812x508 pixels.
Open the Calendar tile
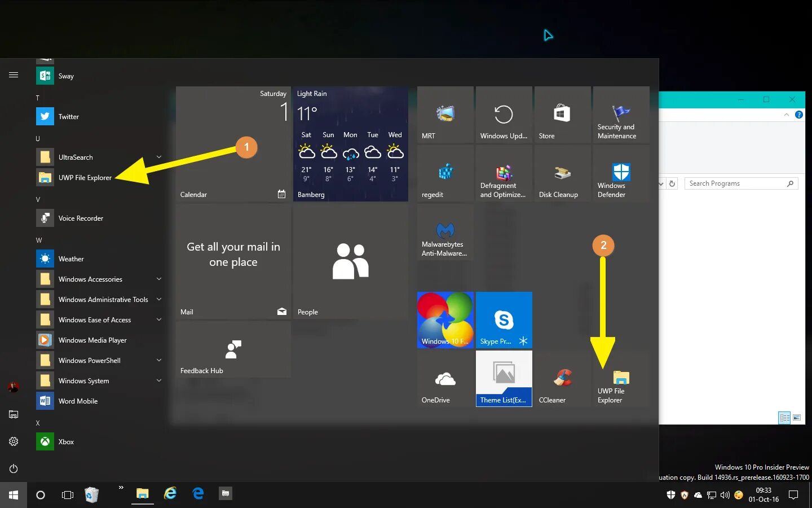coord(233,144)
